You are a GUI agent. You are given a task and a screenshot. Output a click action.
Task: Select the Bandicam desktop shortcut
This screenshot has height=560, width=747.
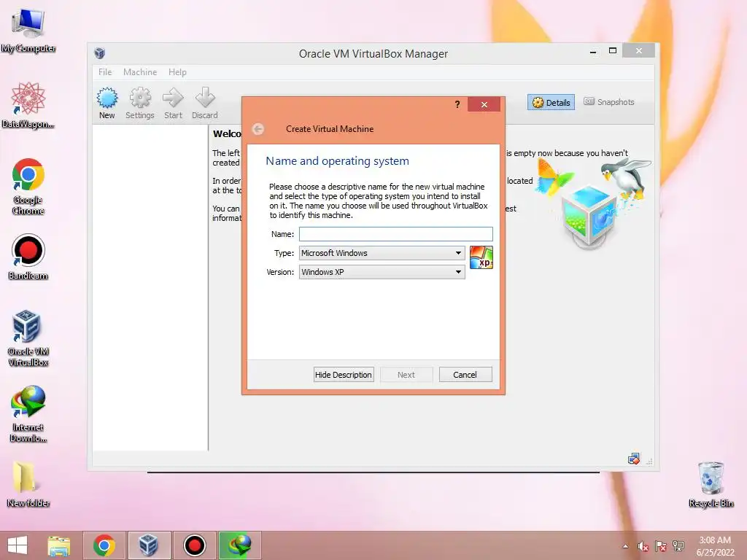tap(28, 257)
